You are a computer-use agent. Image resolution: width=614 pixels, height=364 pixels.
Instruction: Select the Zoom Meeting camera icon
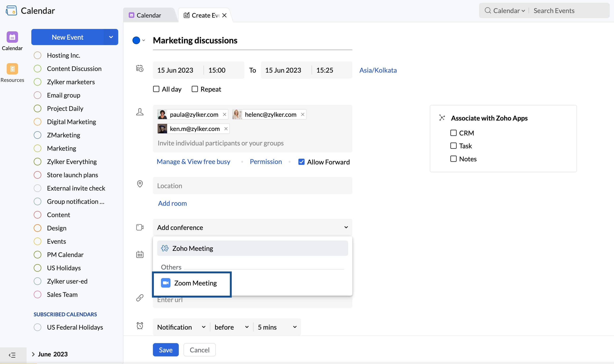point(166,283)
